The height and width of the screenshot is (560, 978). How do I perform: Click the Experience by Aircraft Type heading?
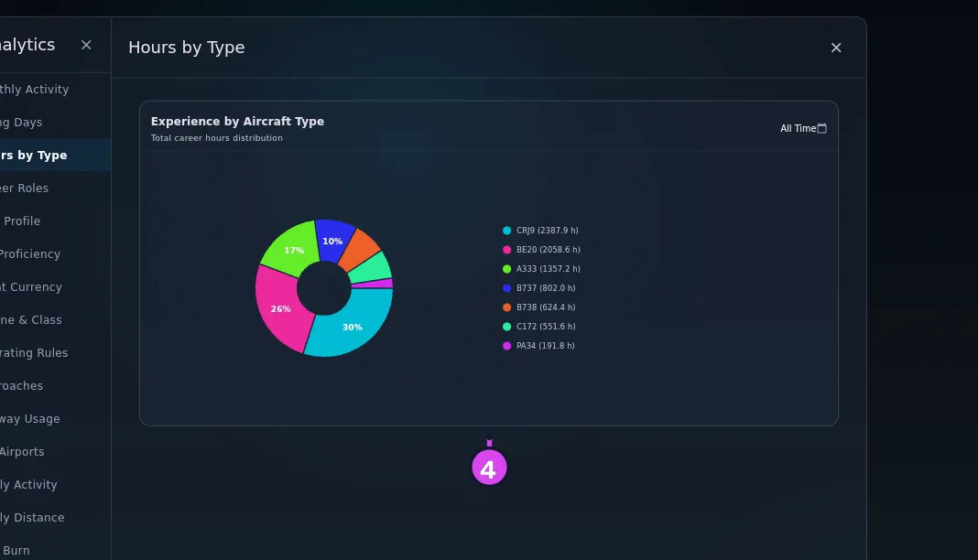click(238, 122)
